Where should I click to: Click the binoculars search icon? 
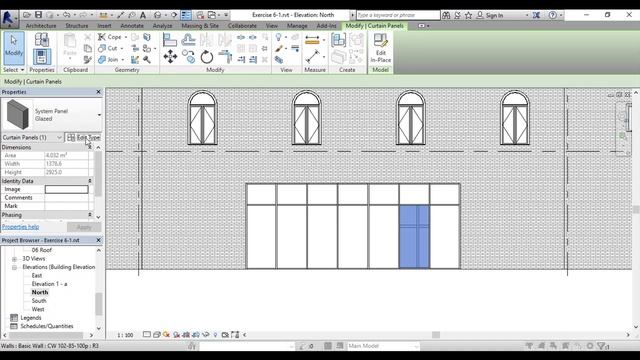(x=446, y=15)
